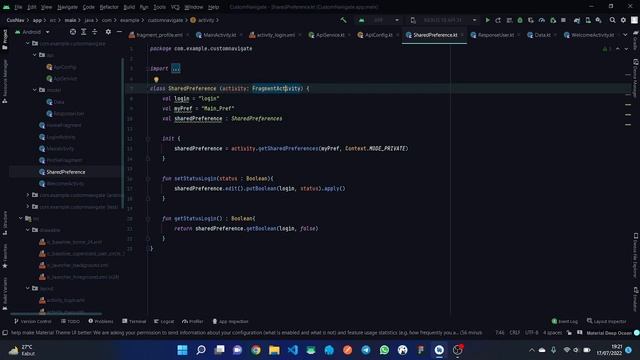This screenshot has height=360, width=640.
Task: Expand the collapsed import block
Action: coord(176,68)
